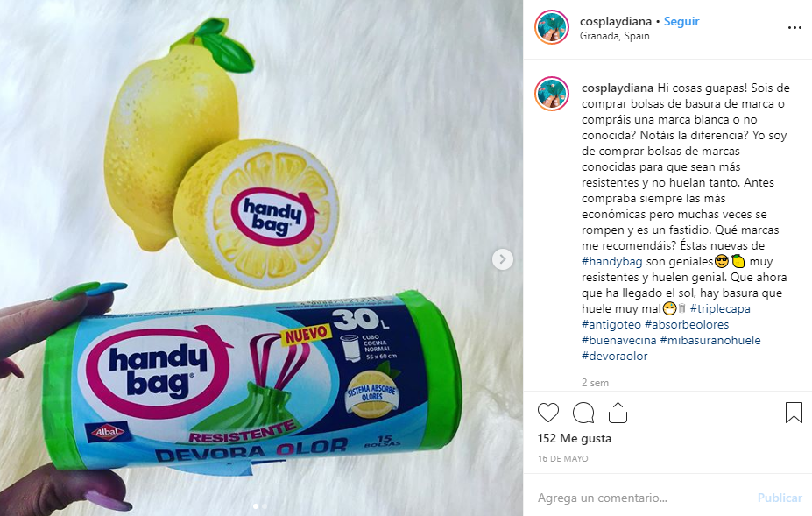Open cosplaydiana avatar next to caption
Screen dimensions: 812x516
(x=552, y=94)
